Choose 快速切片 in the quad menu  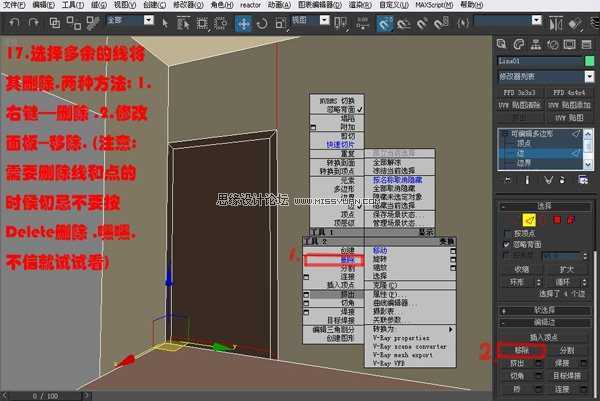point(340,145)
